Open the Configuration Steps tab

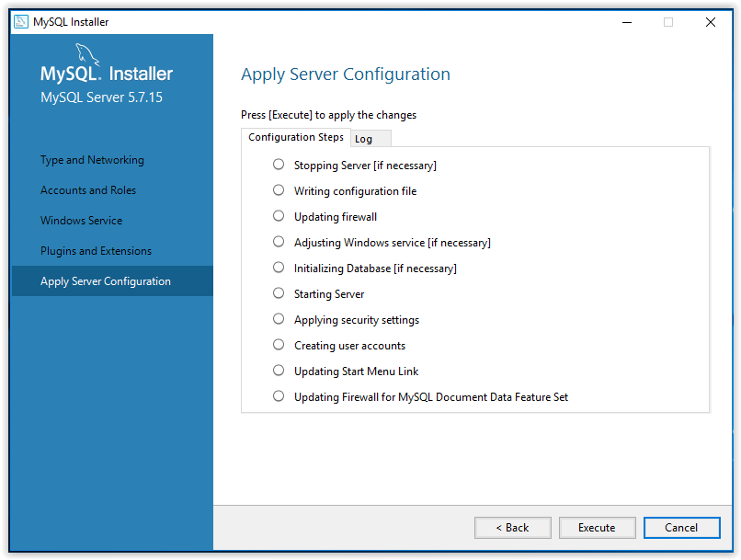pyautogui.click(x=296, y=137)
